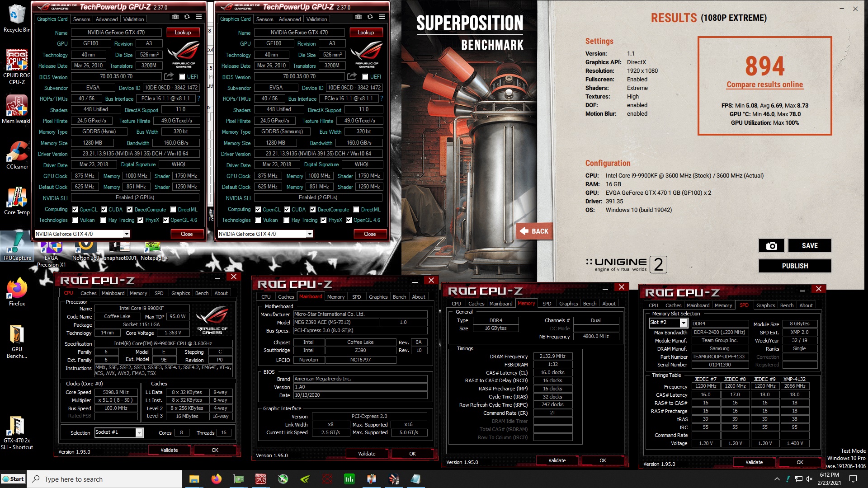Screen dimensions: 868x488
Task: Toggle DirectCompute checkbox in right GPU-Z window
Action: pos(313,210)
